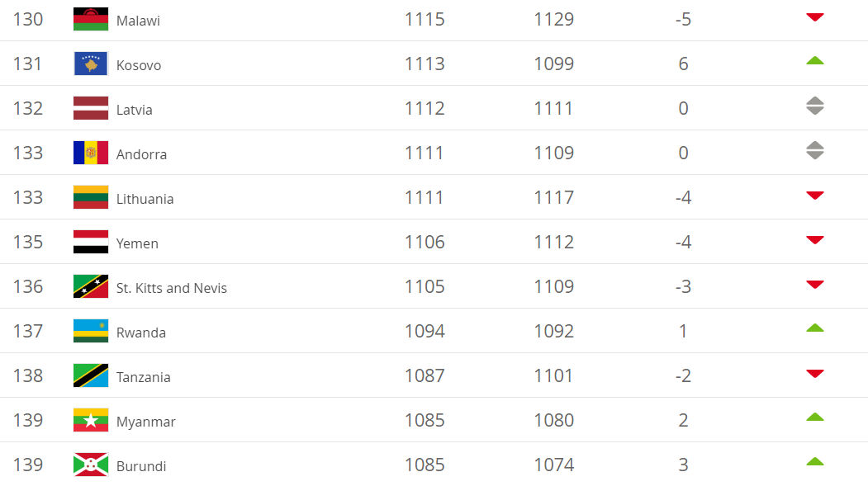Image resolution: width=868 pixels, height=486 pixels.
Task: Open the Myanmar team link
Action: (145, 422)
